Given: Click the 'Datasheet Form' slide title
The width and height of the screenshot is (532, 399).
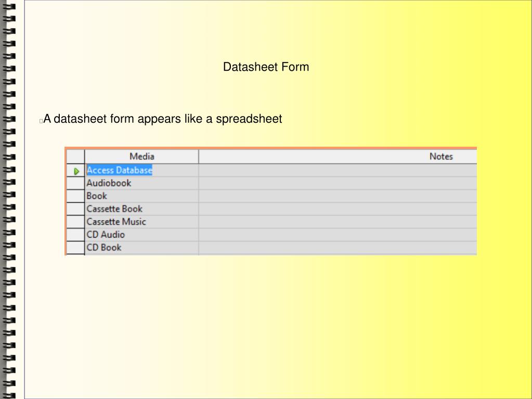Looking at the screenshot, I should pos(266,67).
